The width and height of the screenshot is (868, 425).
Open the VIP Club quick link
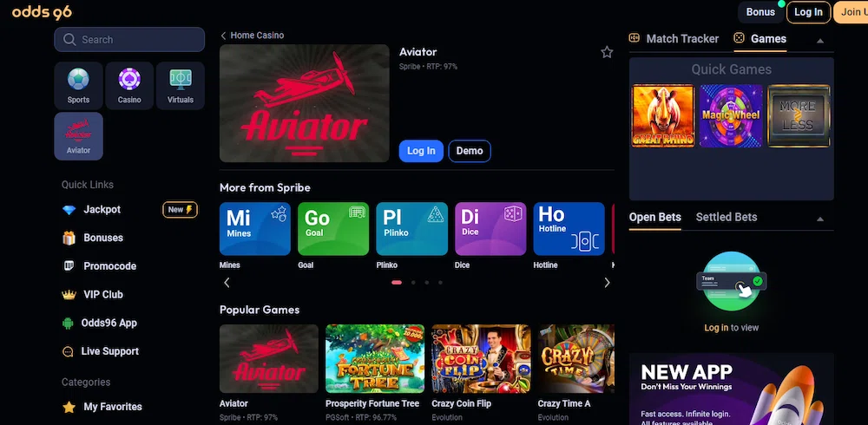point(103,294)
